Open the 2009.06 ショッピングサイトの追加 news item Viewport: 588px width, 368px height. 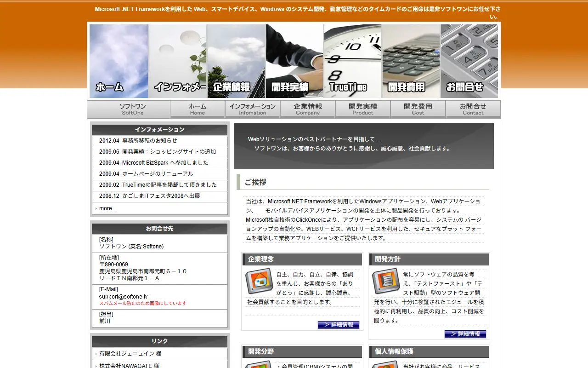click(159, 152)
